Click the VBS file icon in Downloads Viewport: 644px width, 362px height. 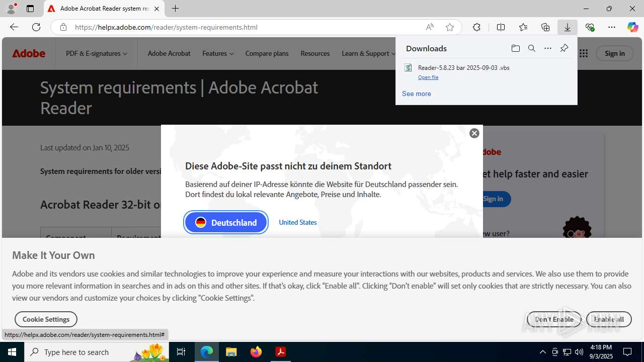(x=409, y=67)
